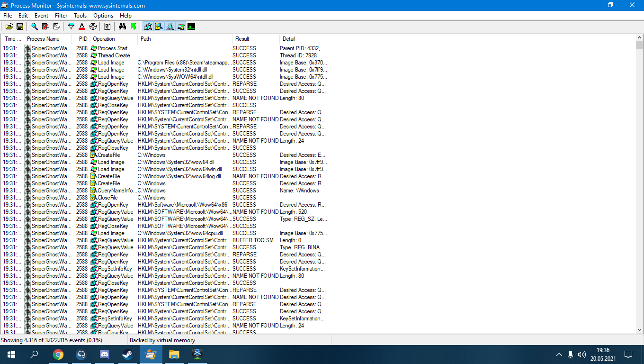The image size is (644, 364).
Task: Click the Showing 4.316 events status text
Action: pos(51,340)
